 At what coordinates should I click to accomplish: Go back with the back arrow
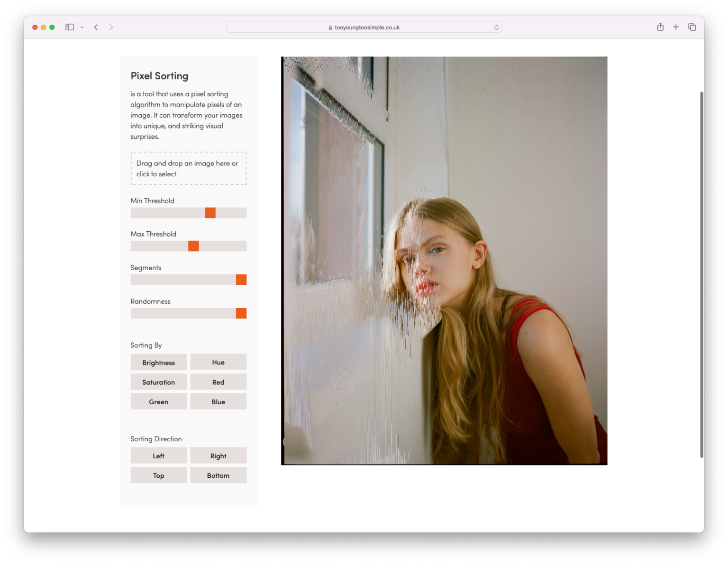[96, 27]
